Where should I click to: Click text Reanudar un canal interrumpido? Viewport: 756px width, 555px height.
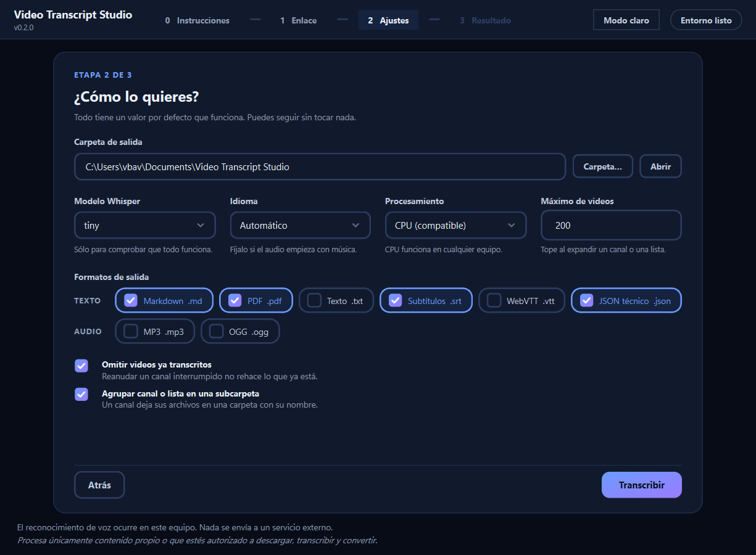(210, 376)
